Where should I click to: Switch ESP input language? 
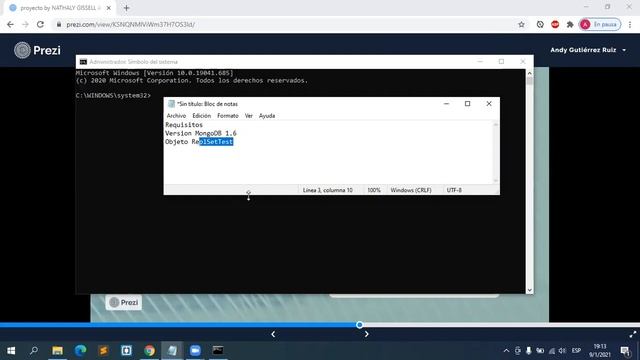click(x=576, y=350)
